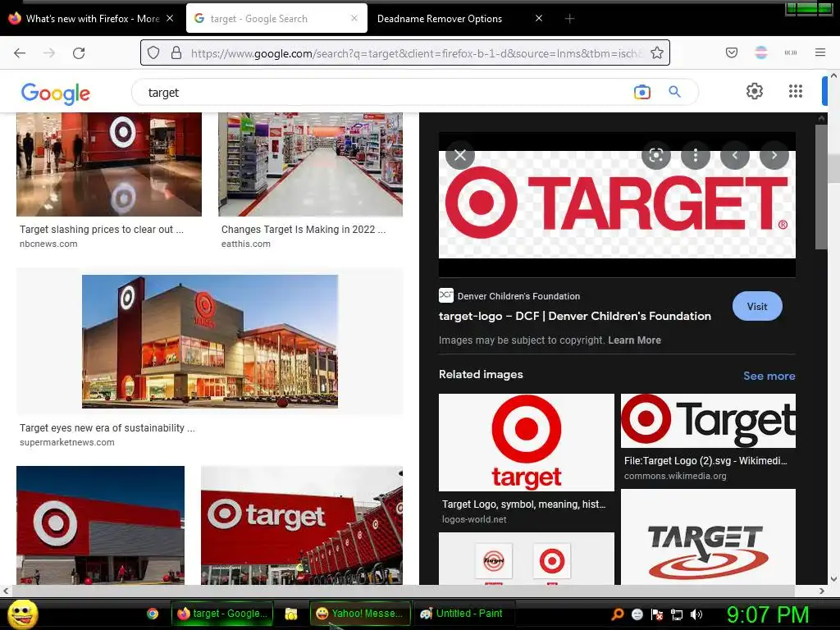Image resolution: width=840 pixels, height=630 pixels.
Task: Open the Changes Target Is Making image
Action: (x=311, y=164)
